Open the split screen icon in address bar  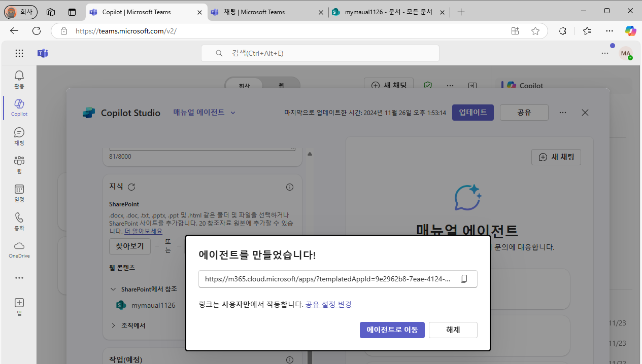point(515,31)
